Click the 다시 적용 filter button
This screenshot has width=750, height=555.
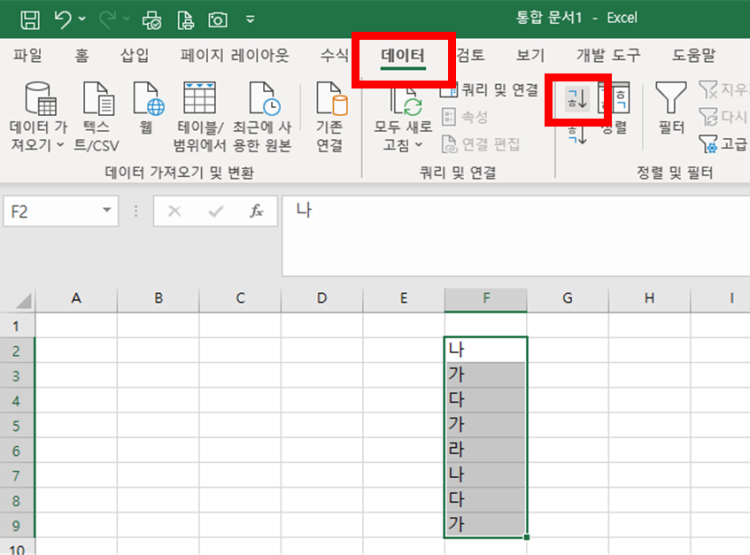(x=723, y=117)
